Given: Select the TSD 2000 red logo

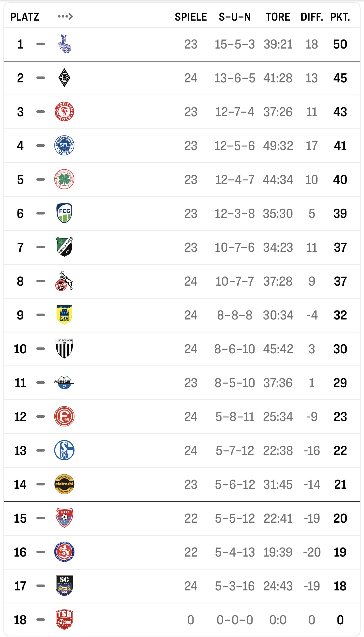Looking at the screenshot, I should [64, 620].
